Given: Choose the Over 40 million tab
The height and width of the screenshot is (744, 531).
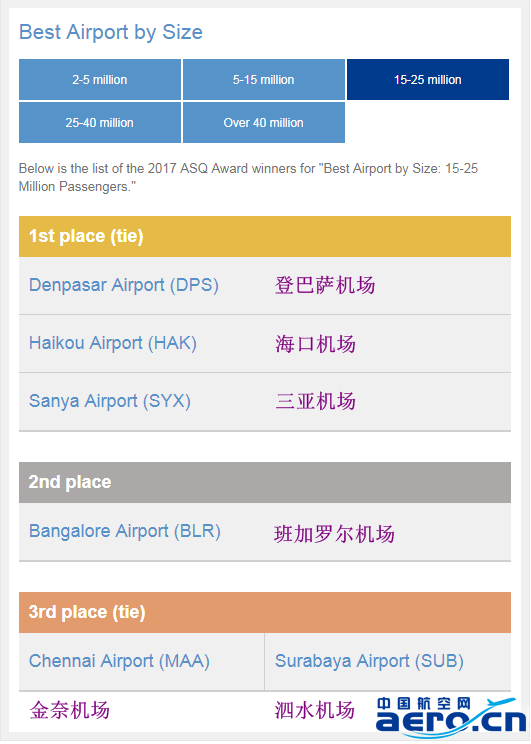Looking at the screenshot, I should 264,122.
